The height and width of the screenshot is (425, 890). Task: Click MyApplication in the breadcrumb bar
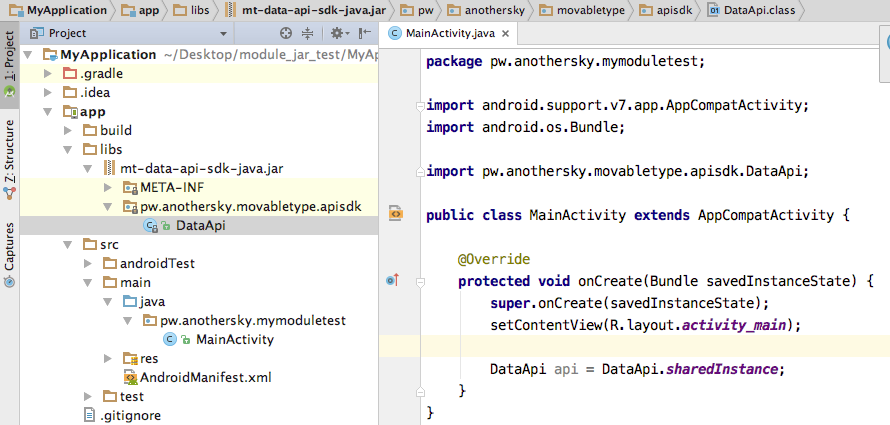[58, 10]
